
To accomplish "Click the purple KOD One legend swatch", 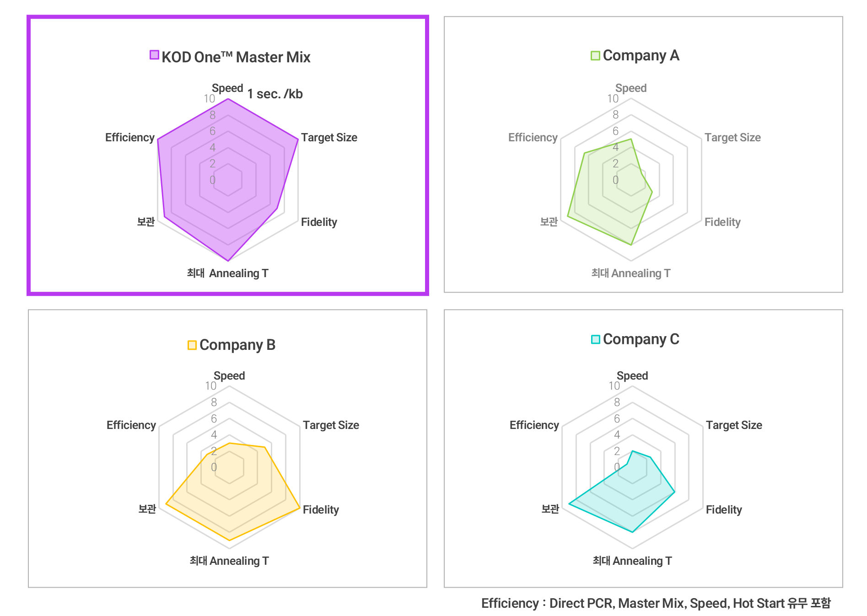I will pyautogui.click(x=154, y=55).
